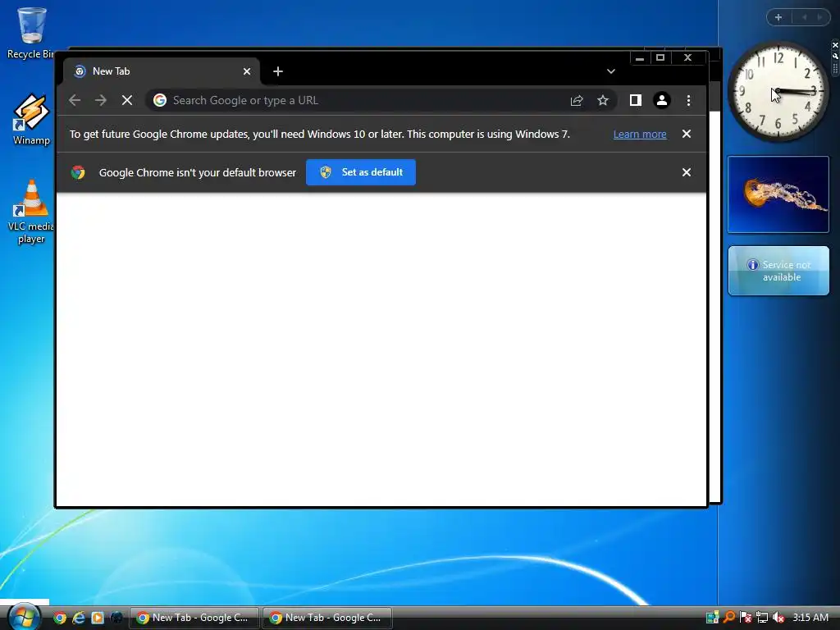Click the clock gadget
The image size is (840, 630).
tap(778, 92)
